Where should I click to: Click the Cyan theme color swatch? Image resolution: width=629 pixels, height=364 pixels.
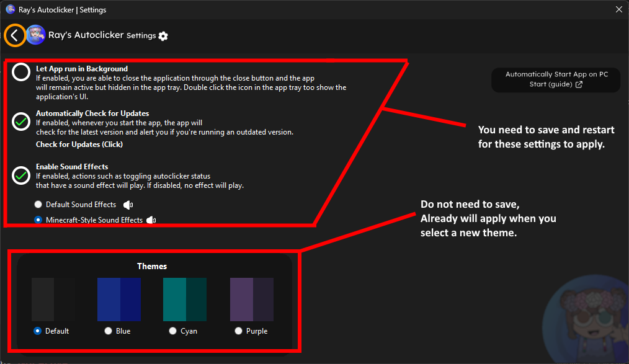tap(185, 300)
